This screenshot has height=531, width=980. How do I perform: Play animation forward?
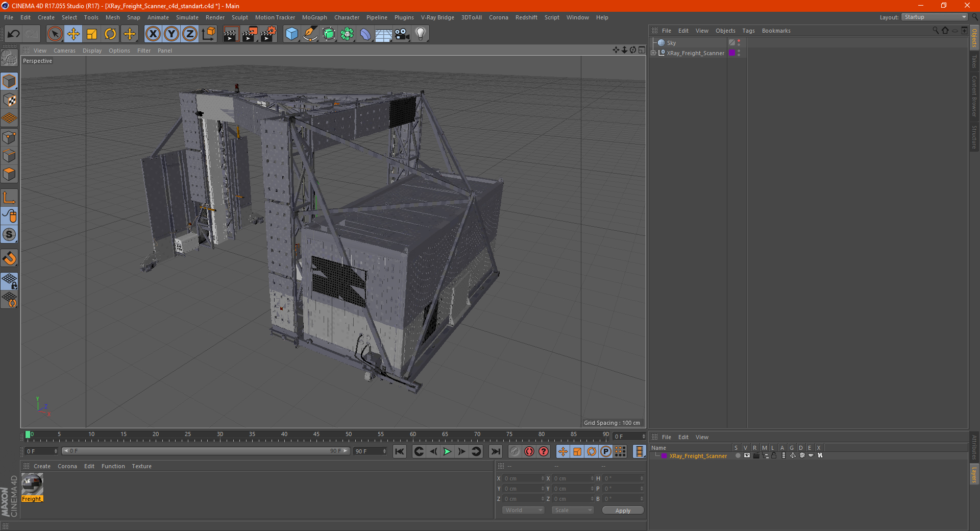(x=447, y=451)
